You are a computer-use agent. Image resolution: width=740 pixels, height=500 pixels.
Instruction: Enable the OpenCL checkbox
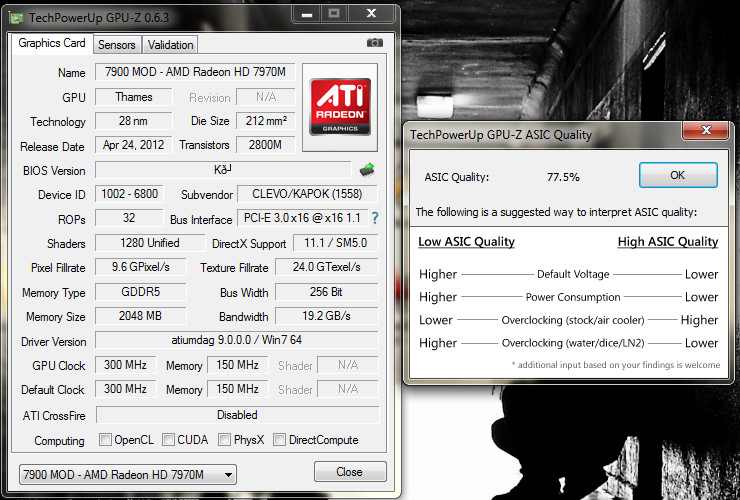(x=105, y=440)
